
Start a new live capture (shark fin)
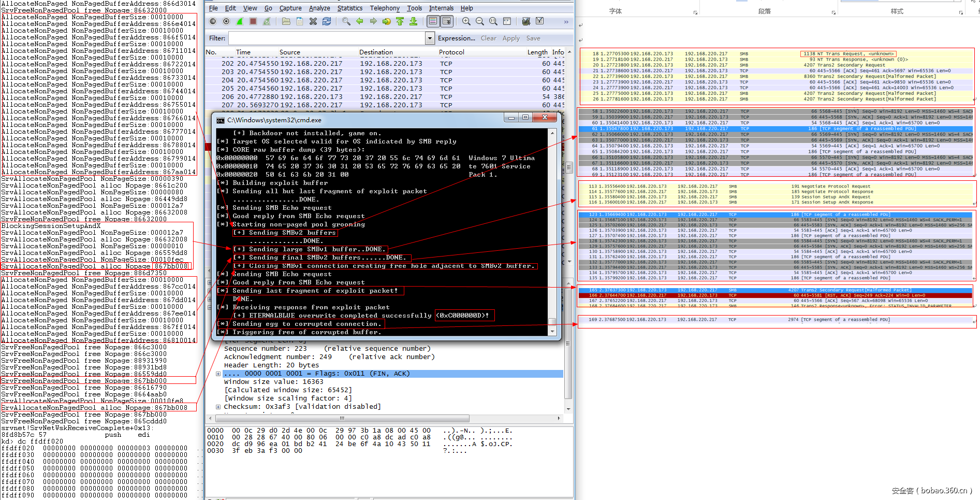(x=240, y=21)
